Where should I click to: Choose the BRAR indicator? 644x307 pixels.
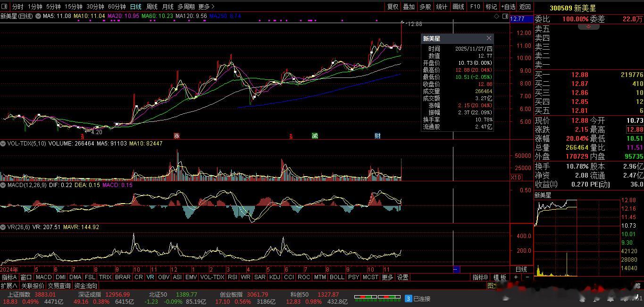[123, 277]
